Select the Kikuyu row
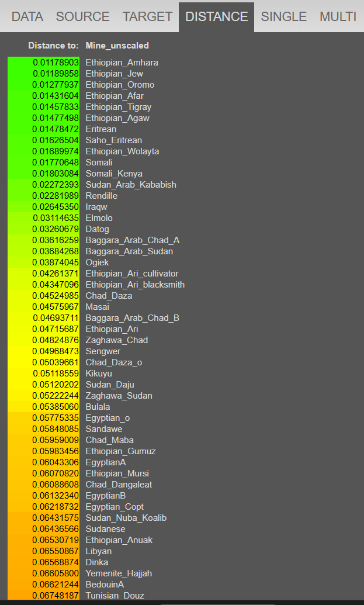This screenshot has height=605, width=364. [x=99, y=374]
